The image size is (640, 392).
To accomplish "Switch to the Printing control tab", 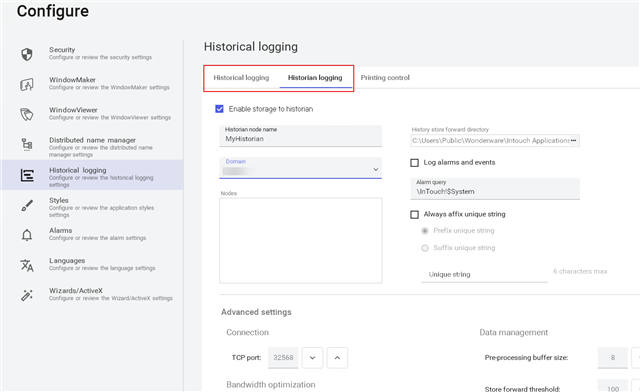I will 385,78.
